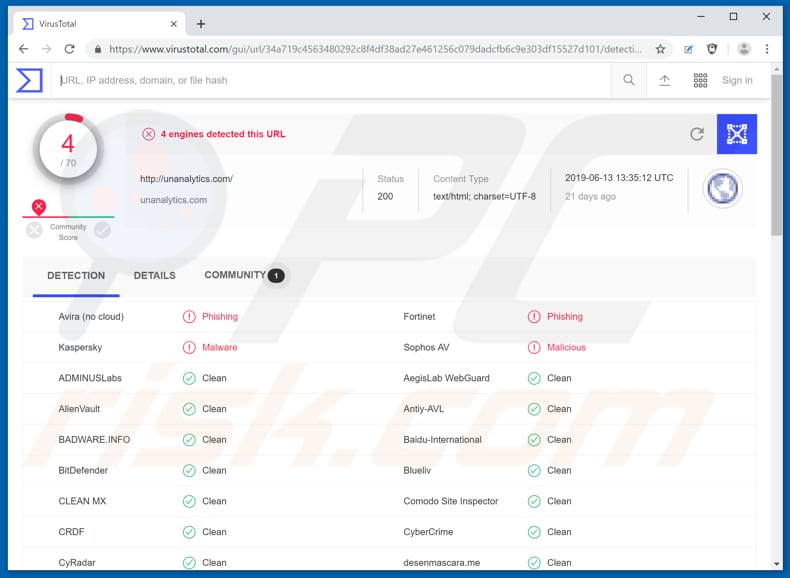This screenshot has height=578, width=790.
Task: Click the Antiy-AVL engine name
Action: tap(424, 409)
